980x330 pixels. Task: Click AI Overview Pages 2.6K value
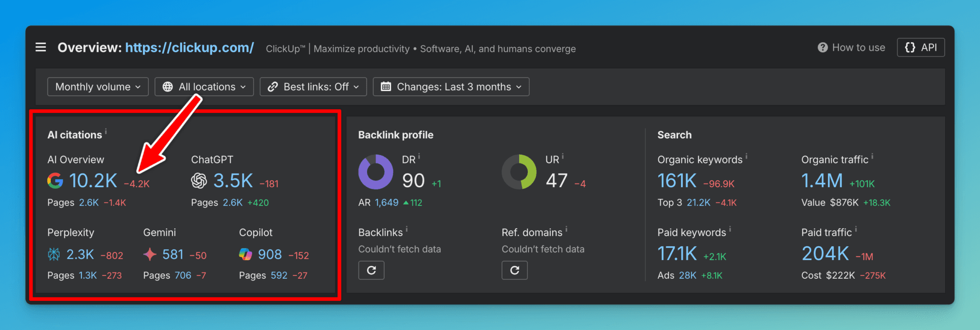tap(89, 203)
